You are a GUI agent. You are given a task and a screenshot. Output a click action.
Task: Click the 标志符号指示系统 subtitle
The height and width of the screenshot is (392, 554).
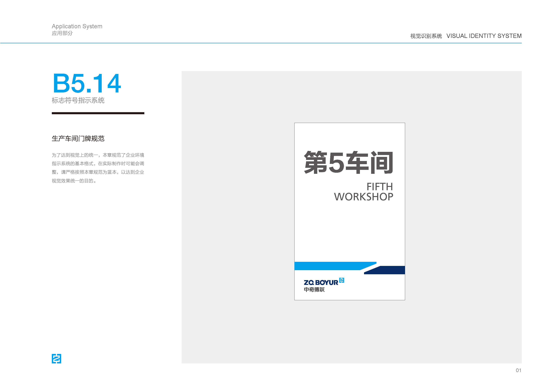(x=78, y=100)
